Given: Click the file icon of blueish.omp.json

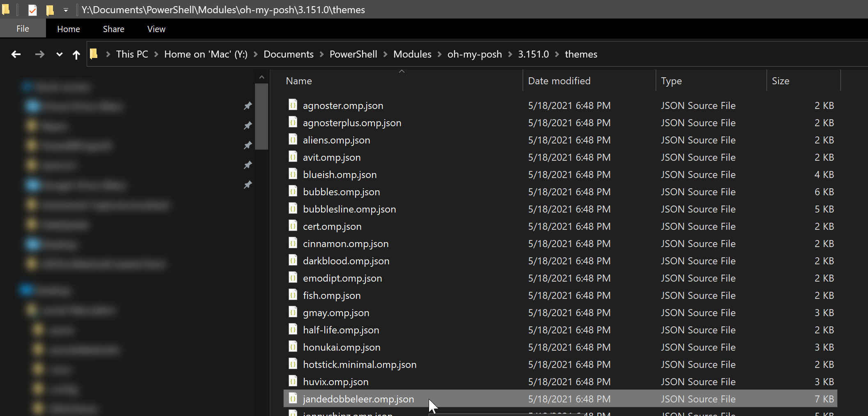Looking at the screenshot, I should 293,174.
